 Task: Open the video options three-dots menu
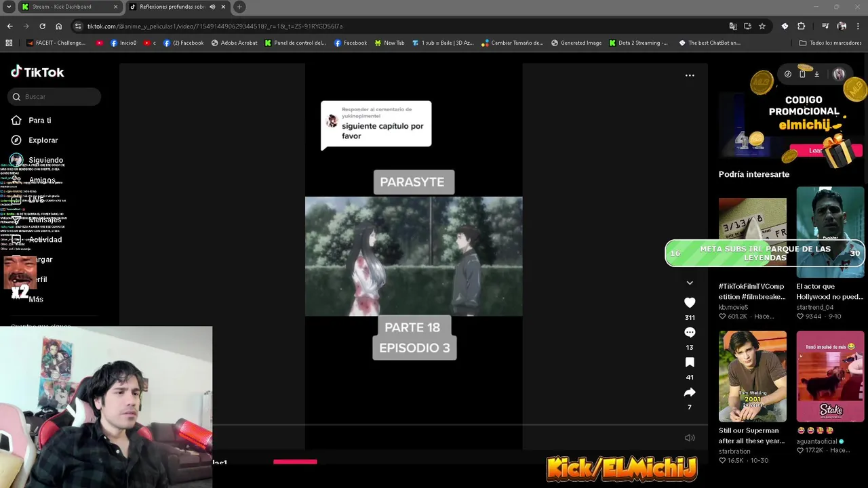[x=690, y=75]
